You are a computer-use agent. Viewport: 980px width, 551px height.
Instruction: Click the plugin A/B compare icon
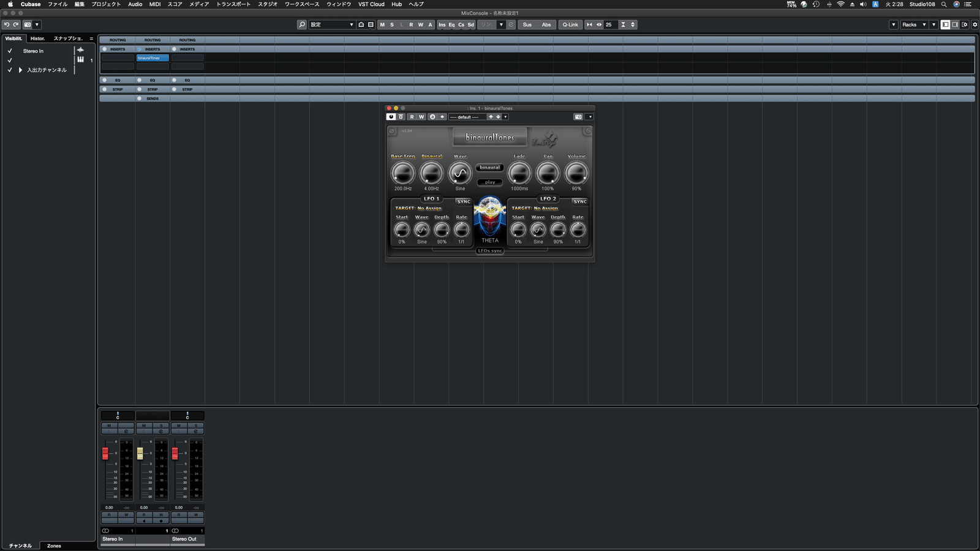click(x=432, y=117)
